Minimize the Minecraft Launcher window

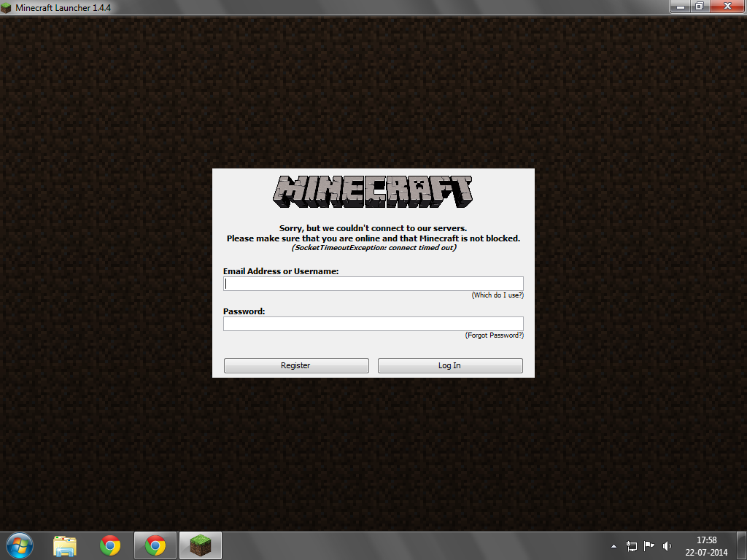(x=681, y=6)
